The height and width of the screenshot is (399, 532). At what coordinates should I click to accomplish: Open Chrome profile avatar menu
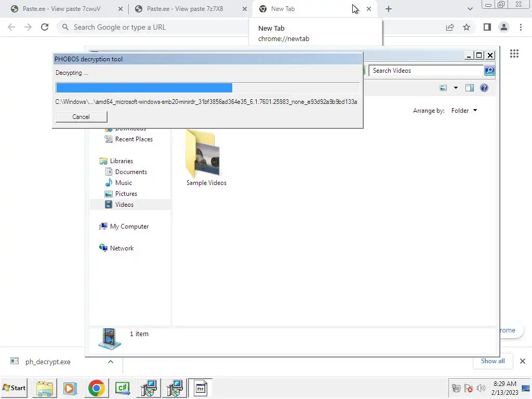[504, 27]
